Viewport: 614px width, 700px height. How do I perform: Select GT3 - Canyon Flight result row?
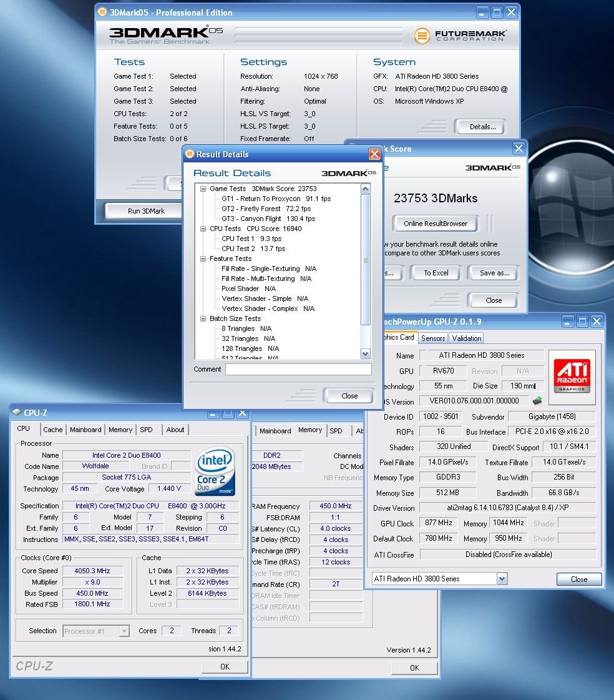pyautogui.click(x=268, y=219)
